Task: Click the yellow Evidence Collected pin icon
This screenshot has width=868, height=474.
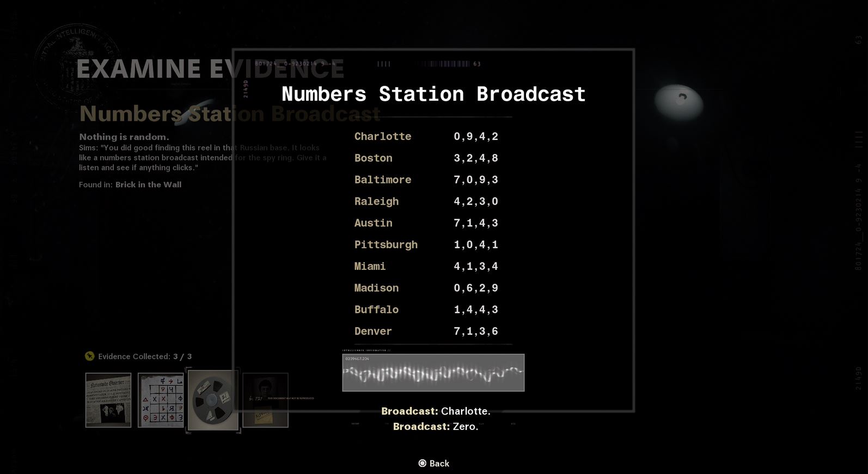Action: pyautogui.click(x=90, y=356)
